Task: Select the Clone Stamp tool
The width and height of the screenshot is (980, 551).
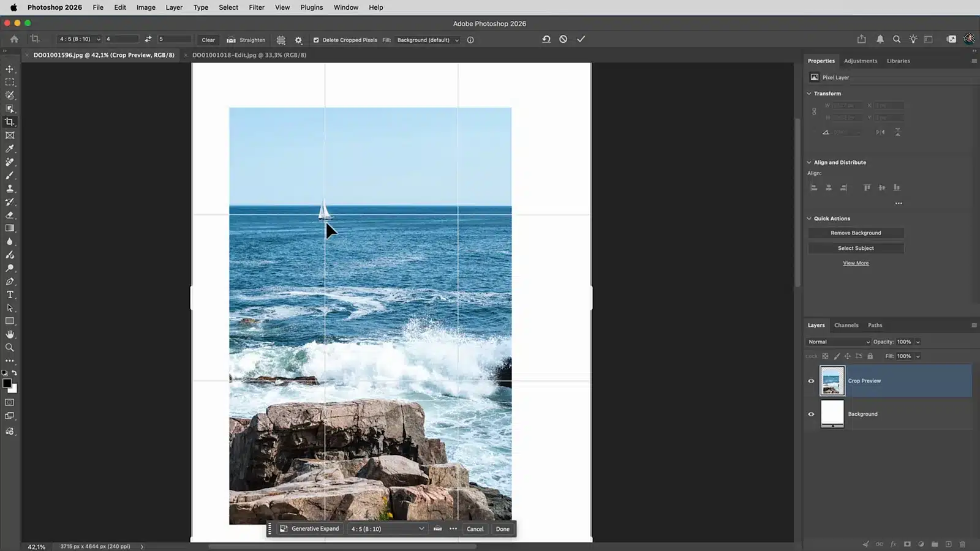Action: coord(10,189)
